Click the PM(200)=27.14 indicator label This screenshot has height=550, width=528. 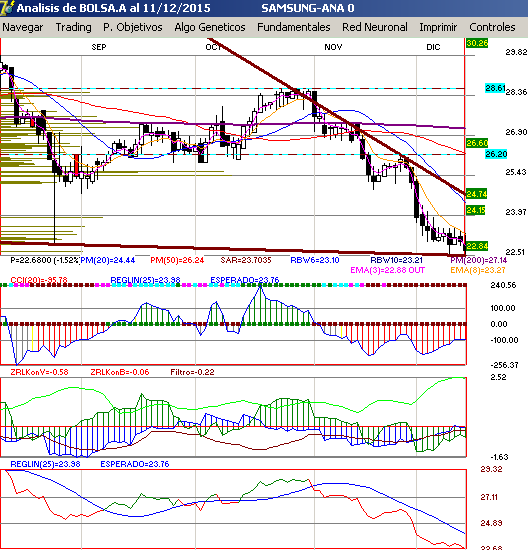479,260
